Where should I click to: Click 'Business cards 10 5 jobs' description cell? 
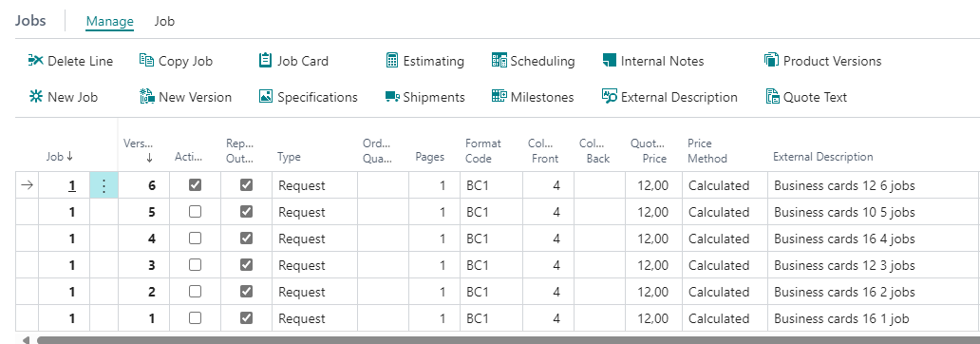(x=874, y=212)
